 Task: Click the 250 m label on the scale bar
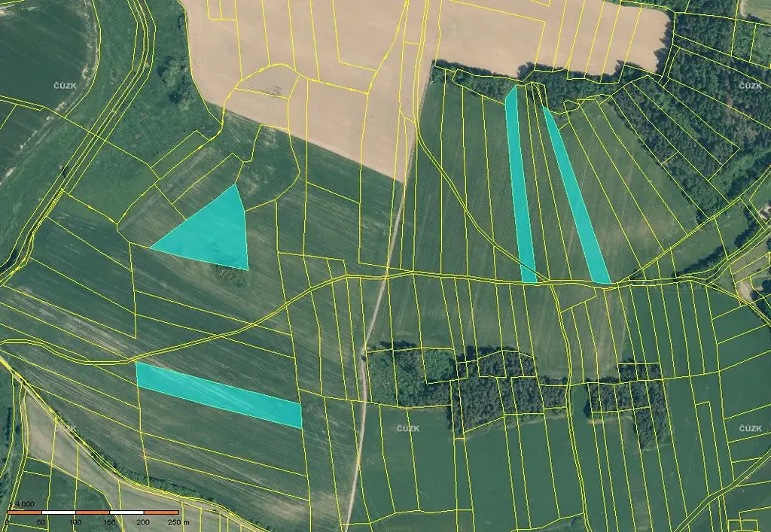(178, 521)
